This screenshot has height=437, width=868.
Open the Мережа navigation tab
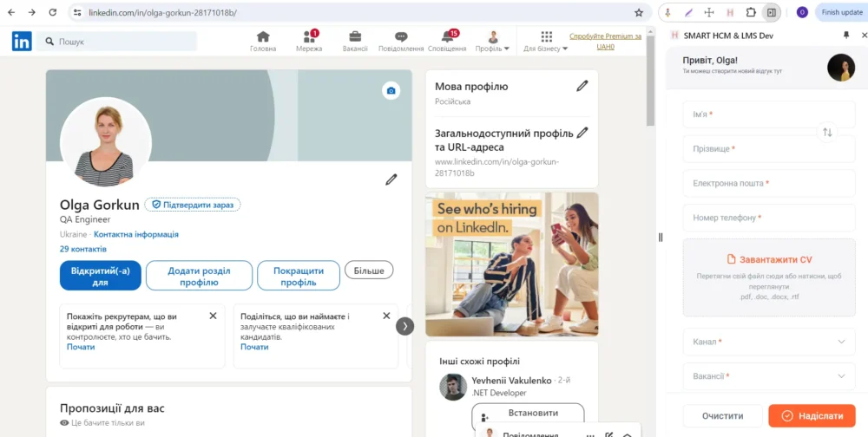coord(309,42)
